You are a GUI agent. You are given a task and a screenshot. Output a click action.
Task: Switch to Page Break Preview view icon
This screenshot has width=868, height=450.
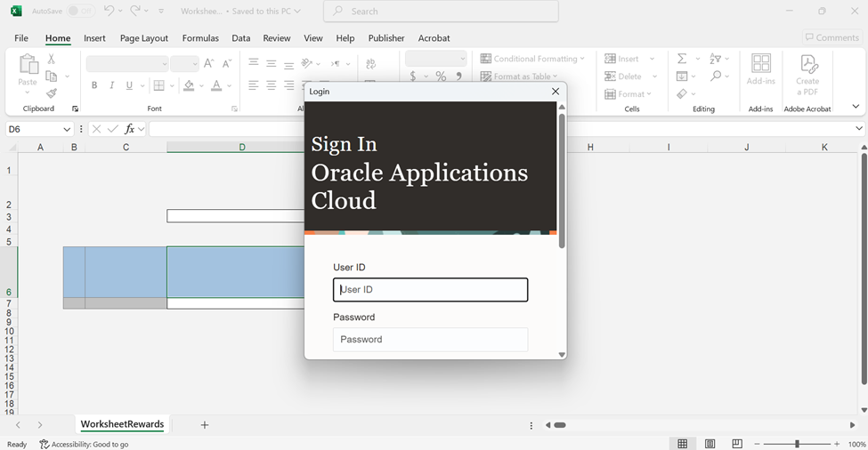point(737,444)
